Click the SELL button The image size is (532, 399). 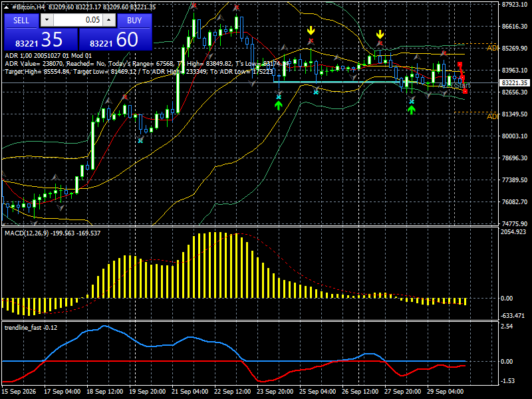click(21, 21)
